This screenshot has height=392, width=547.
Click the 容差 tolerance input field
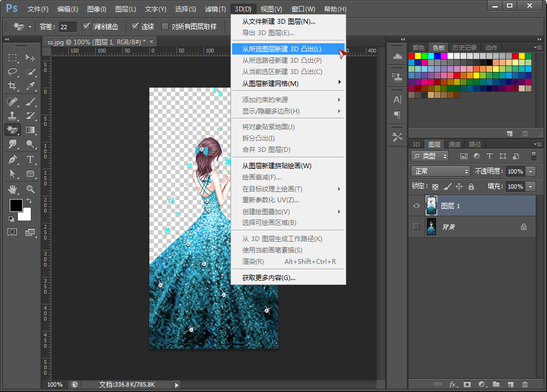pos(68,26)
